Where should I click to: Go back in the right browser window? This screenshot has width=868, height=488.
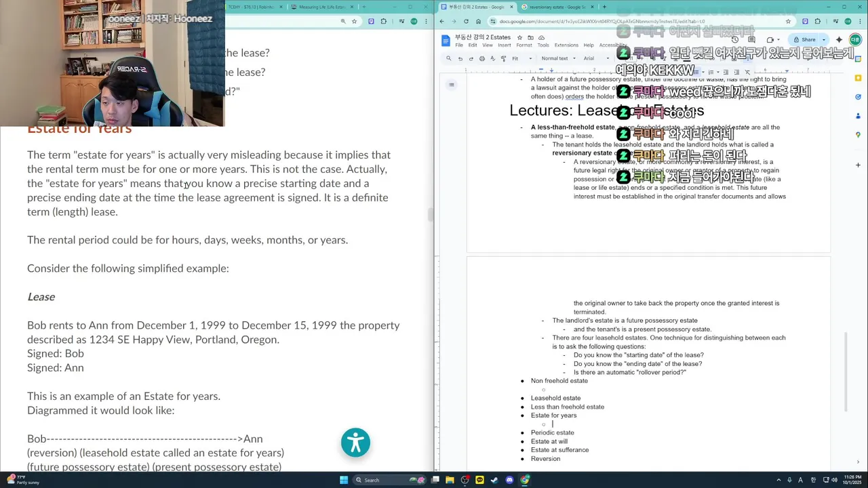[x=442, y=21]
